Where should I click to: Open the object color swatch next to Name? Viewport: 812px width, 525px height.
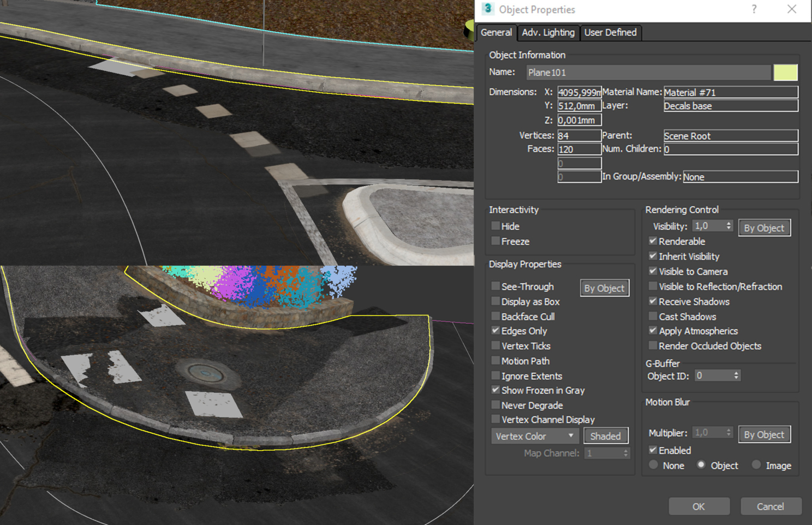pos(785,73)
